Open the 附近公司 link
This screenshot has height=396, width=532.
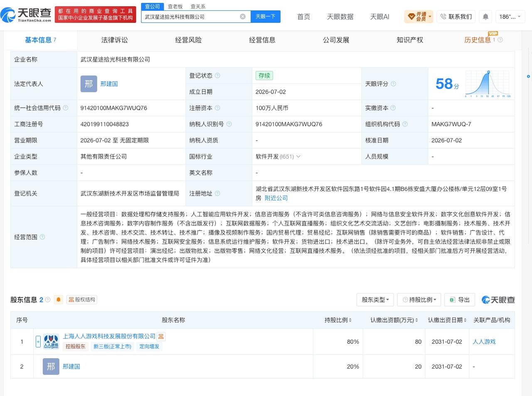click(276, 198)
